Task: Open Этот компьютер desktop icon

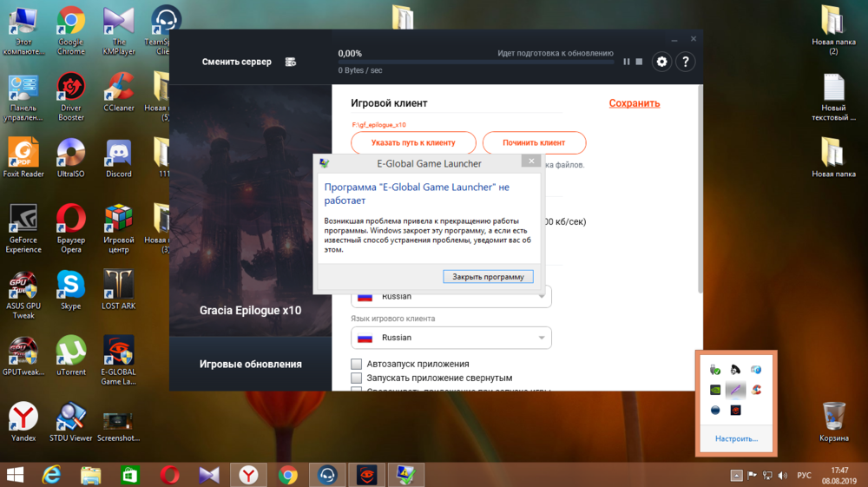Action: tap(23, 30)
